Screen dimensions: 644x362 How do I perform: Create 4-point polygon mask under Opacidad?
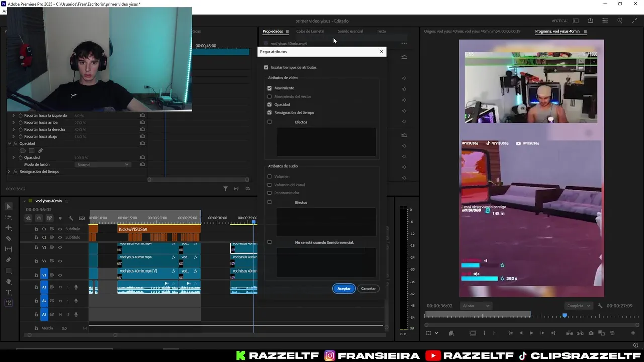point(31,150)
